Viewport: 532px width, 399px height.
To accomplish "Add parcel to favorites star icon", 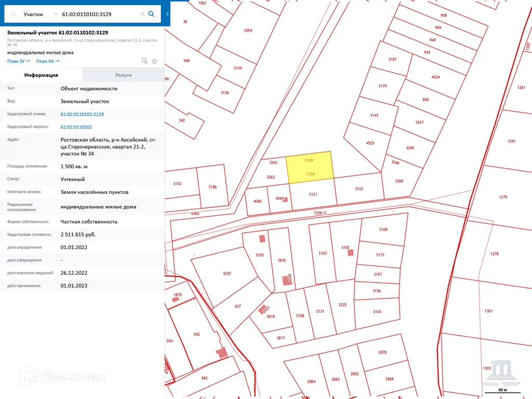I will coord(154,61).
